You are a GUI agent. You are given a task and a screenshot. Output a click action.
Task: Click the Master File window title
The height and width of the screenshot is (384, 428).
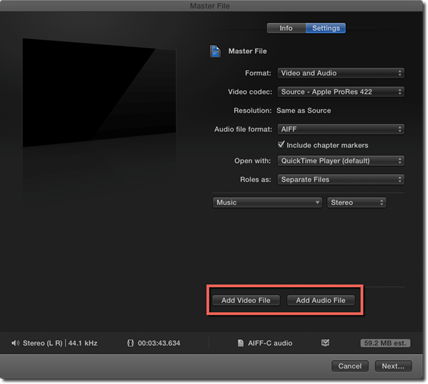pos(210,6)
